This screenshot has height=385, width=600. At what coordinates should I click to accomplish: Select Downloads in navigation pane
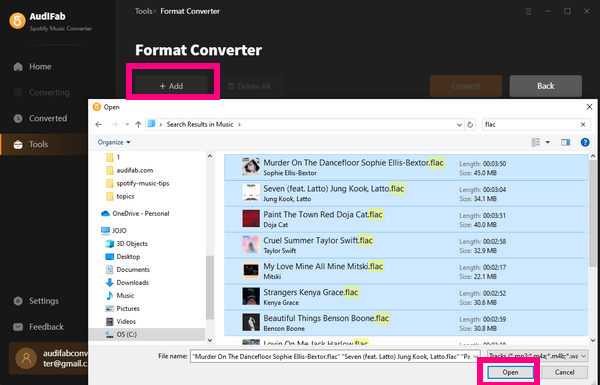[127, 283]
